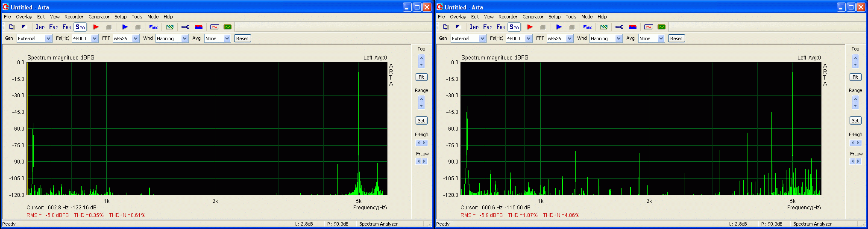Screen dimensions: 868x229
Task: Select IMP impulse mode in right window
Action: [474, 27]
